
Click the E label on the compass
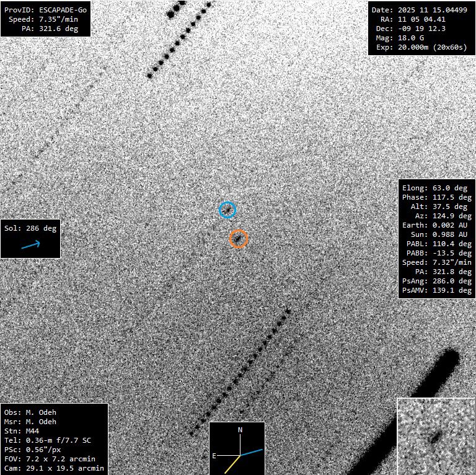point(214,456)
